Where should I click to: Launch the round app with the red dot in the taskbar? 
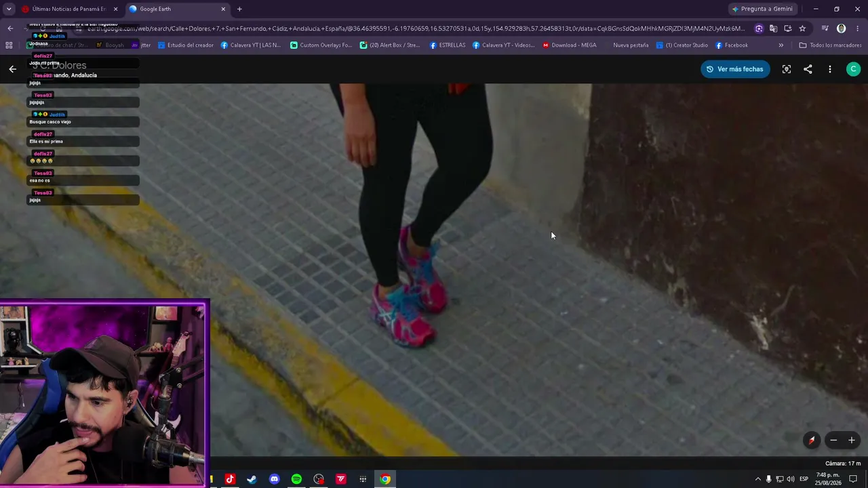coord(319,479)
